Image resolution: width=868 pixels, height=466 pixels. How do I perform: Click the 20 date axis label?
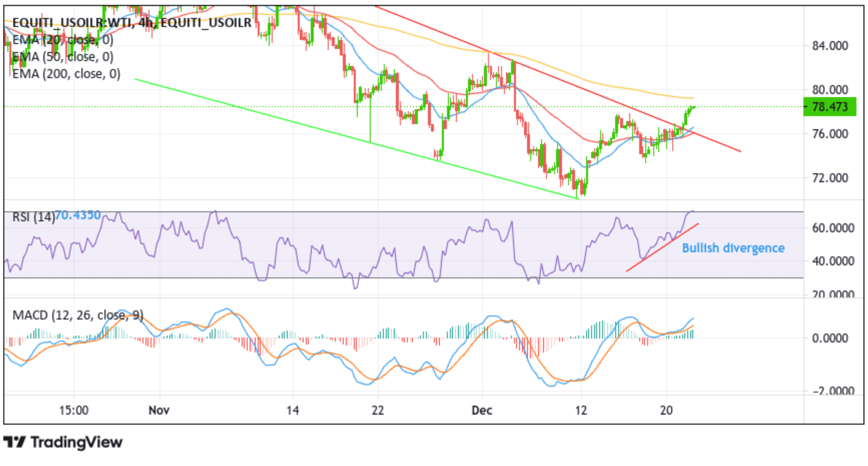[666, 410]
